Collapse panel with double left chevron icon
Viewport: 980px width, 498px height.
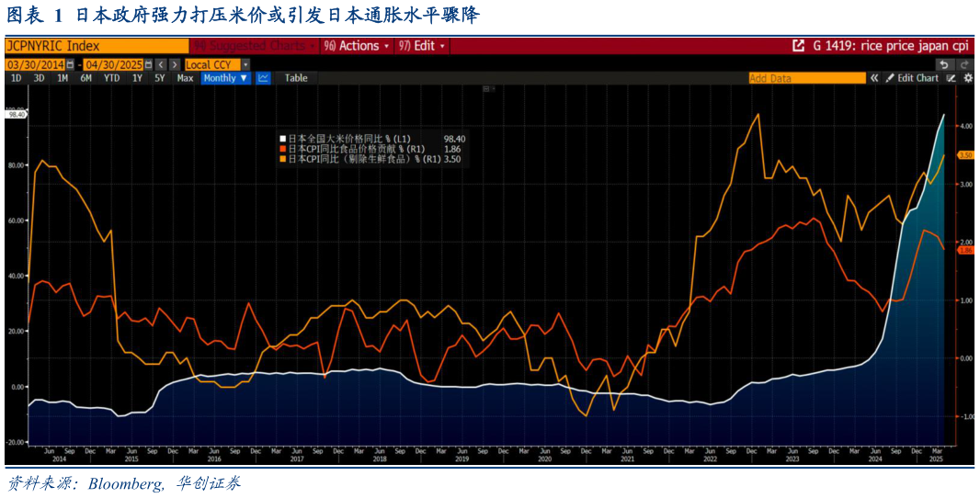click(x=873, y=78)
